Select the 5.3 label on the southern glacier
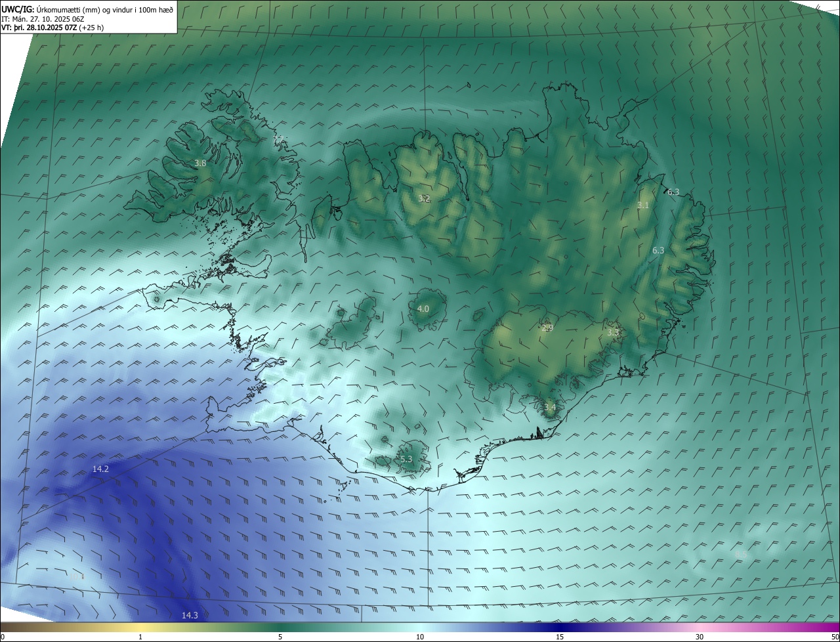The height and width of the screenshot is (642, 840). click(x=406, y=459)
